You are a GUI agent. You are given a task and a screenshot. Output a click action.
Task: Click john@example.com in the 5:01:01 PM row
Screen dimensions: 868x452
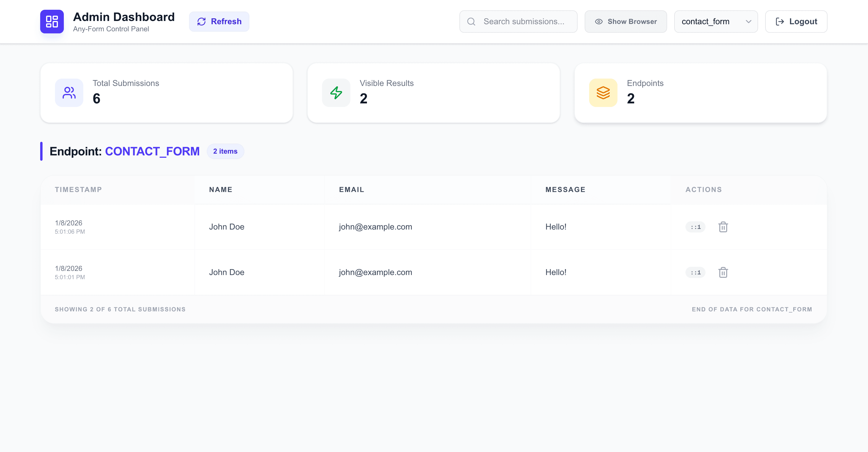point(376,272)
